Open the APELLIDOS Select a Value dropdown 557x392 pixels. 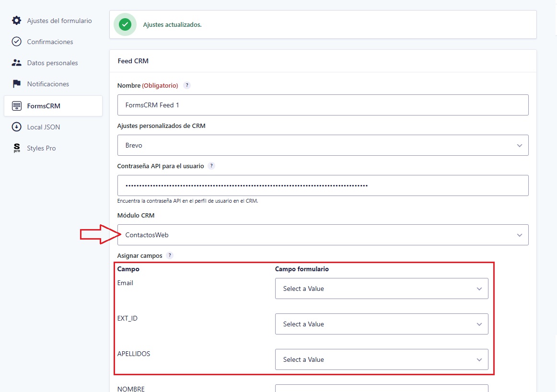pos(382,359)
